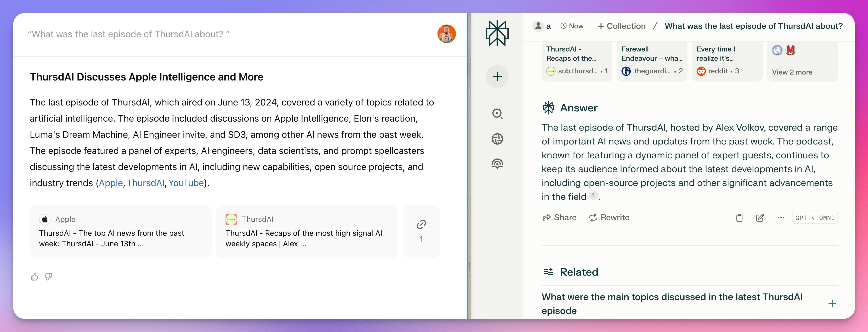Copy the Perplexity answer to clipboard
Viewport: 868px width, 332px height.
click(739, 218)
